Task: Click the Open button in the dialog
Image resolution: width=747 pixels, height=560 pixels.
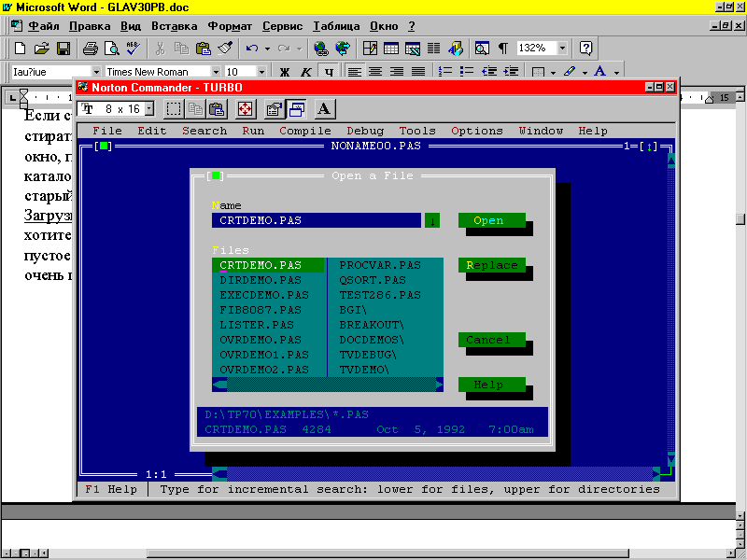Action: [x=492, y=220]
